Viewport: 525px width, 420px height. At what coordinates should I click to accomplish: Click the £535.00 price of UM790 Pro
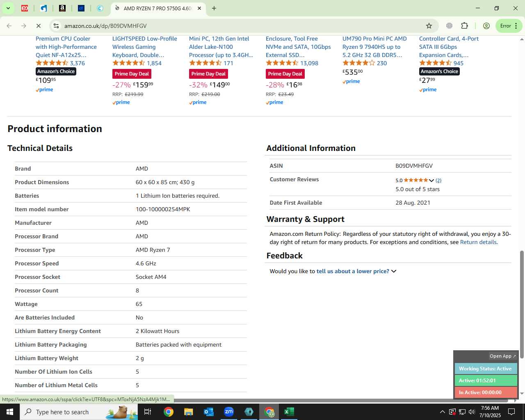pos(353,72)
